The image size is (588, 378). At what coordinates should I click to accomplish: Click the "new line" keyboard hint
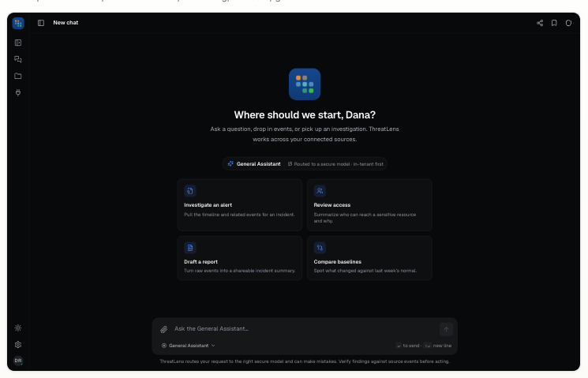coord(437,346)
